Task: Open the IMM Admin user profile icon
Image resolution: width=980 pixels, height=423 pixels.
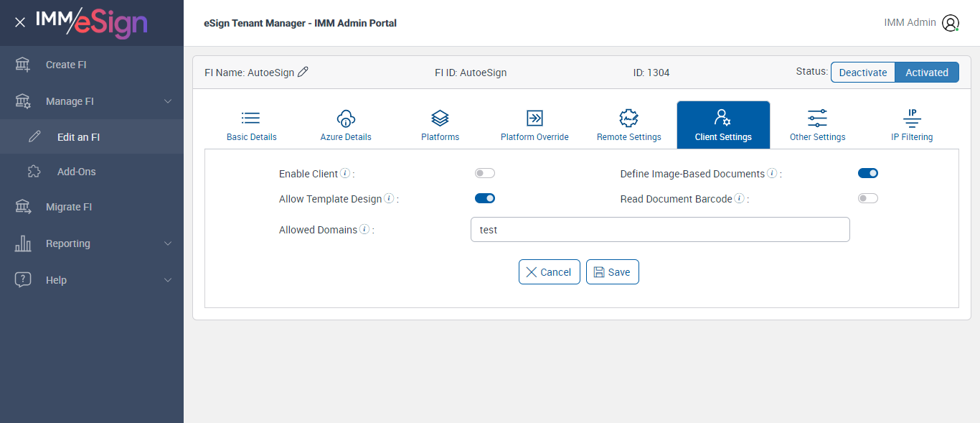Action: click(951, 23)
